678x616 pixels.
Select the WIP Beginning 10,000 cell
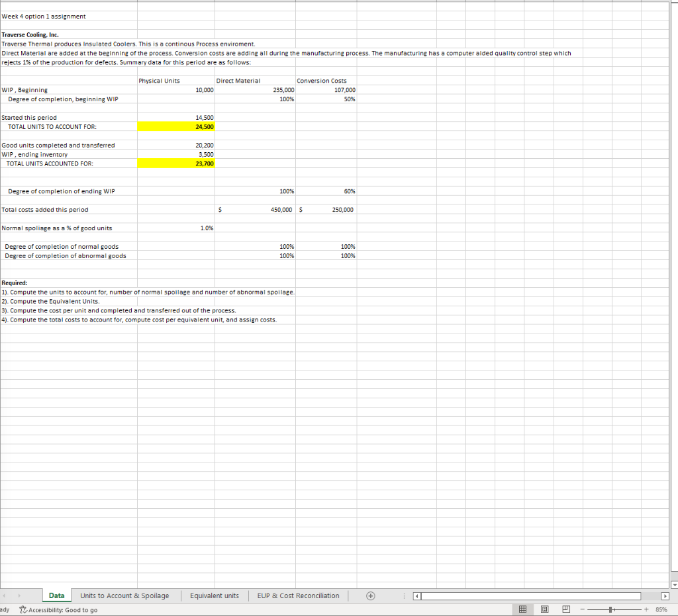tap(176, 90)
